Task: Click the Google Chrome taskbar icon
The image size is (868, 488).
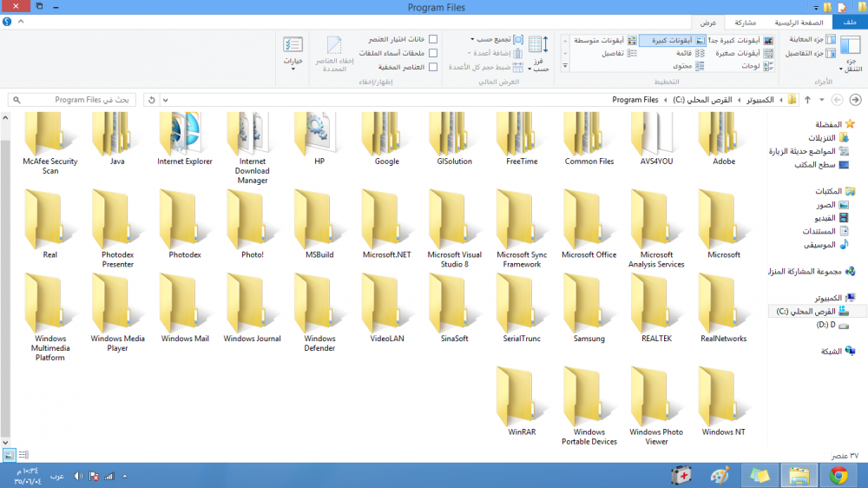Action: pos(838,475)
